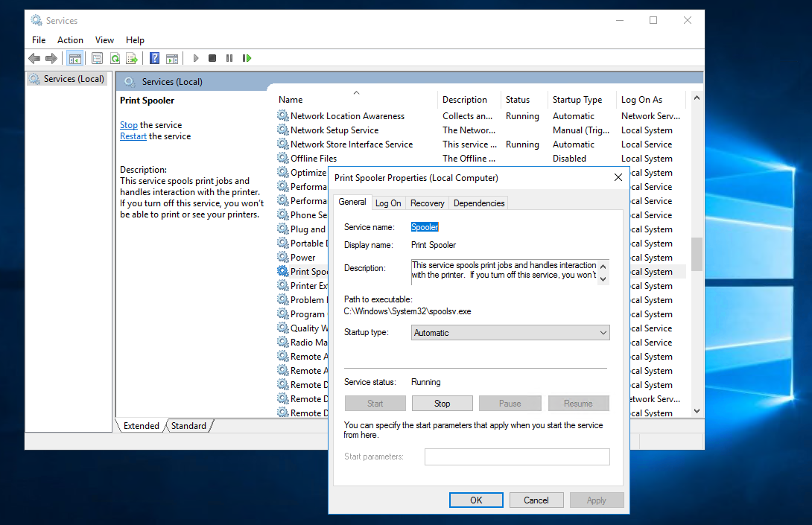Click the gear icon beside Network Setup Service
Image resolution: width=812 pixels, height=525 pixels.
pos(283,130)
